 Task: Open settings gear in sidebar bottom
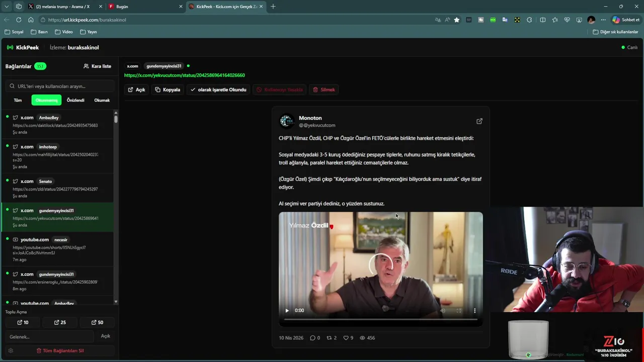(11, 350)
